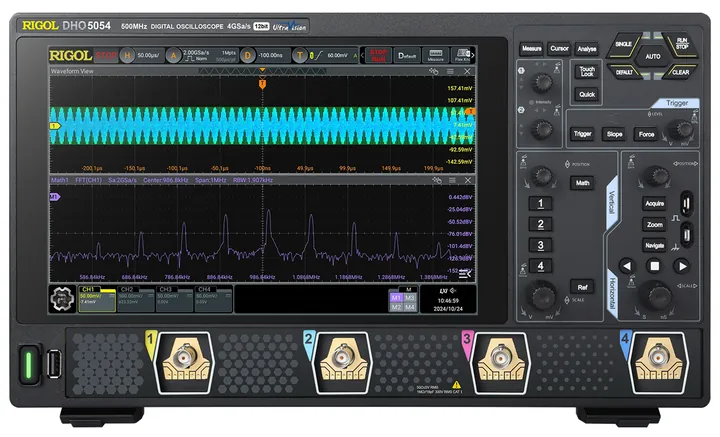Close the Waveform View window
Image resolution: width=720 pixels, height=437 pixels.
click(x=467, y=71)
